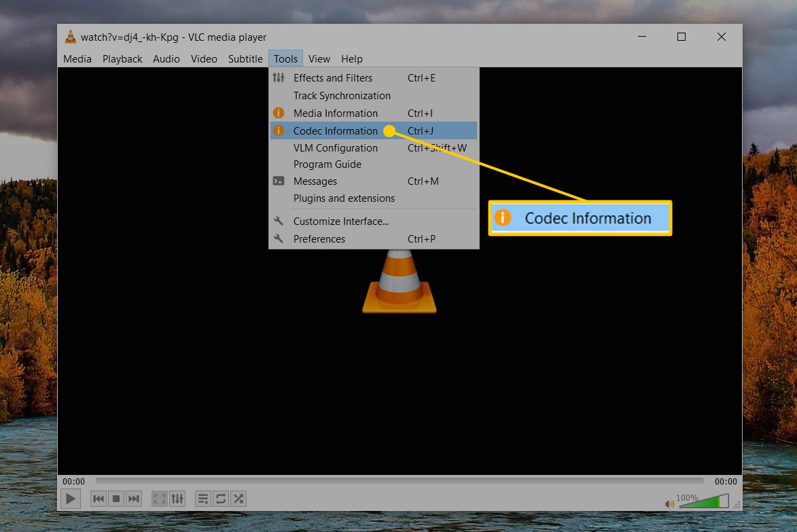The width and height of the screenshot is (797, 532).
Task: Toggle fullscreen video mode
Action: coord(160,499)
